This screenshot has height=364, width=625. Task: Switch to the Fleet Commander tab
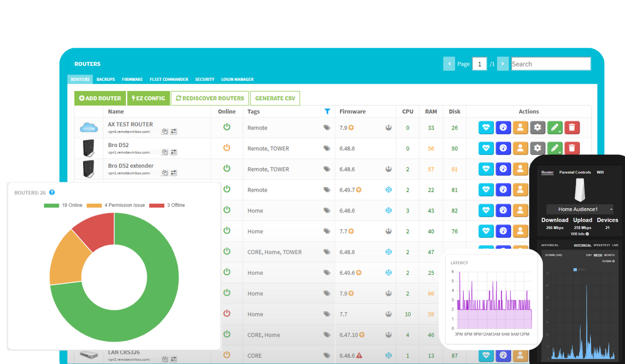(169, 79)
